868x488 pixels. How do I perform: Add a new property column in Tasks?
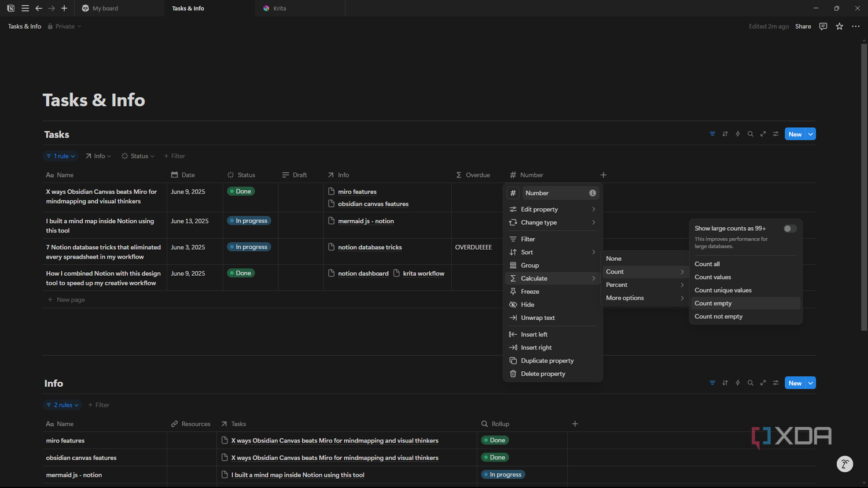(604, 175)
